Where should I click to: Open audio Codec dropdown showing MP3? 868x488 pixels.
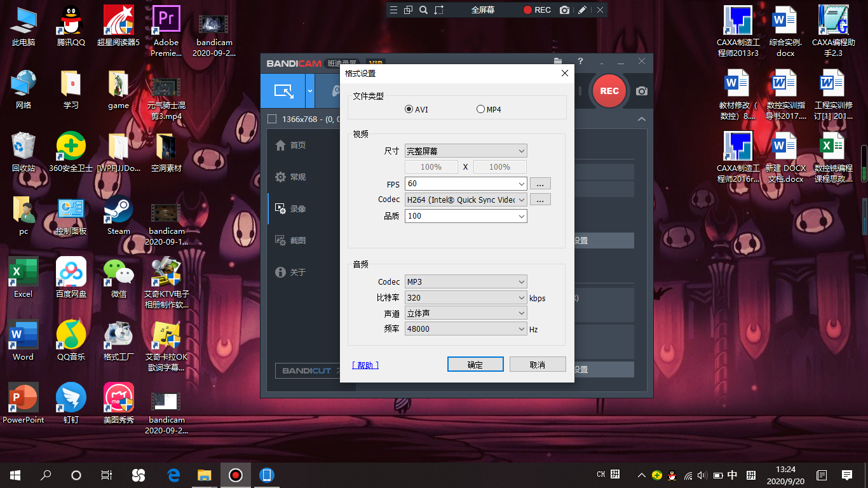(x=466, y=281)
